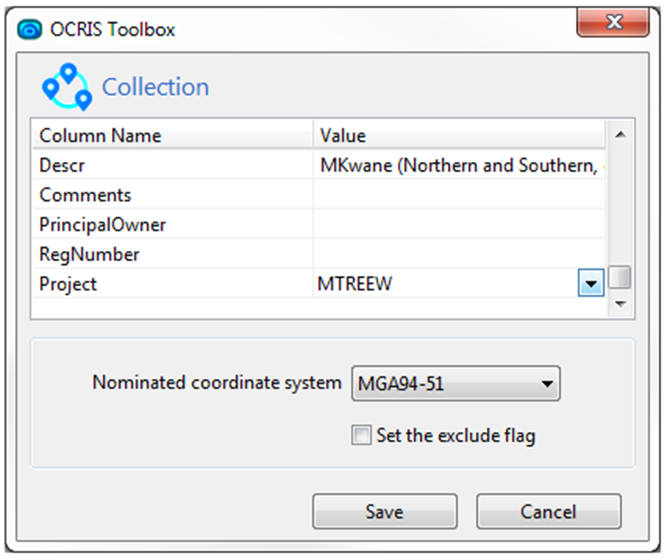
Task: Click the empty Comments value cell
Action: 459,195
